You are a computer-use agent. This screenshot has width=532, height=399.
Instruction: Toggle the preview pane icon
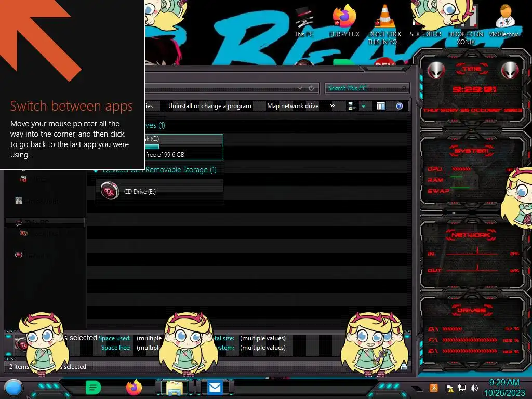(381, 106)
